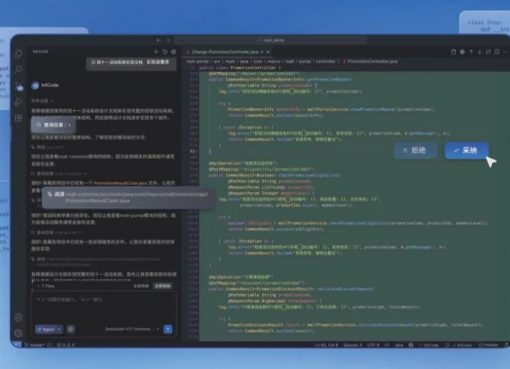Open the DeepSeek model selector dropdown
This screenshot has width=510, height=369.
[x=132, y=329]
